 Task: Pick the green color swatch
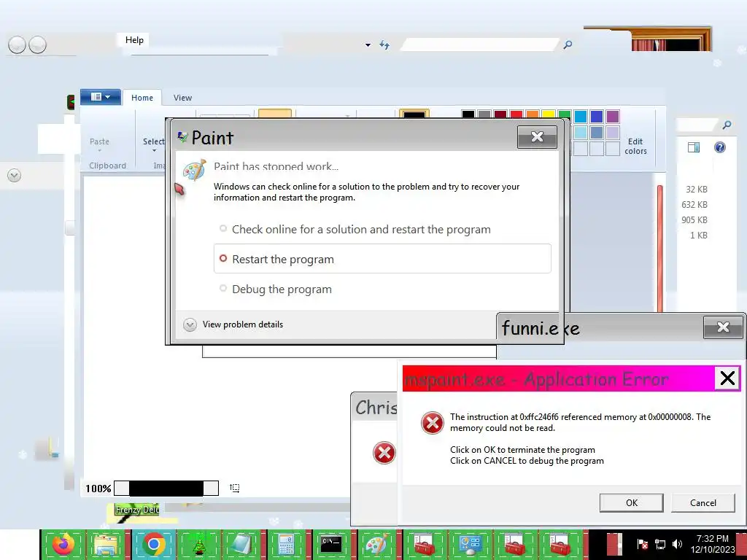(x=565, y=114)
